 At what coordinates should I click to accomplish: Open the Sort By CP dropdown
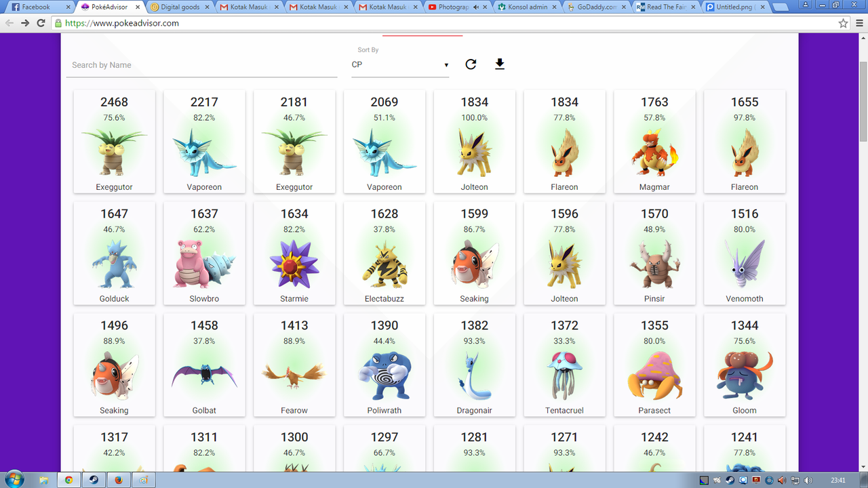coord(400,65)
